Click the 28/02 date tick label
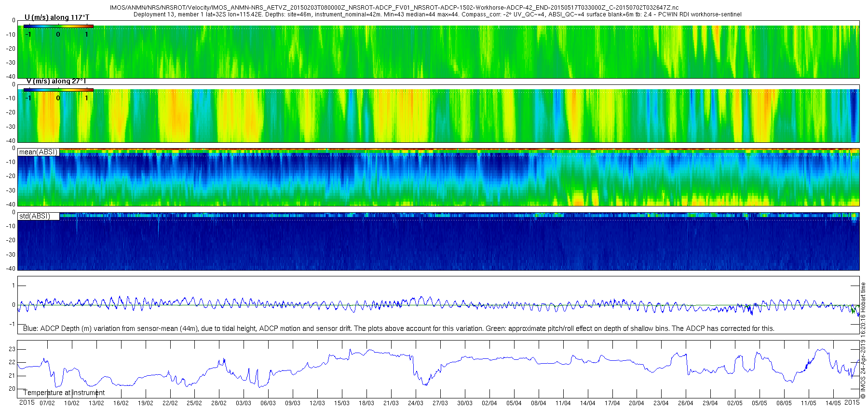The image size is (868, 410). tap(219, 403)
